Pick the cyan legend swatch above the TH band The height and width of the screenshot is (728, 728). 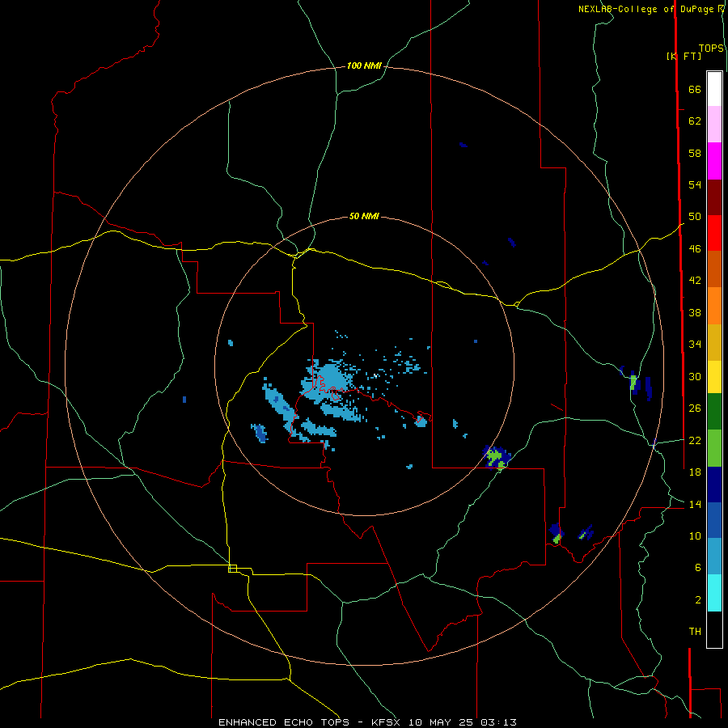coord(714,593)
